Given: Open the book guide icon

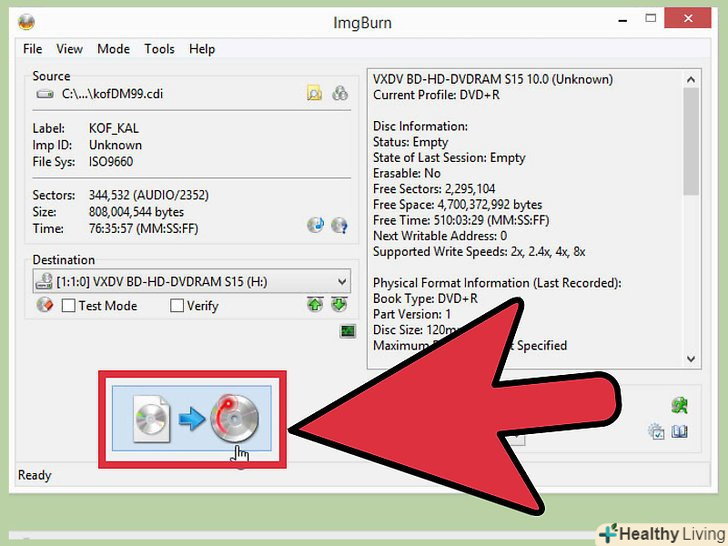Looking at the screenshot, I should point(680,432).
